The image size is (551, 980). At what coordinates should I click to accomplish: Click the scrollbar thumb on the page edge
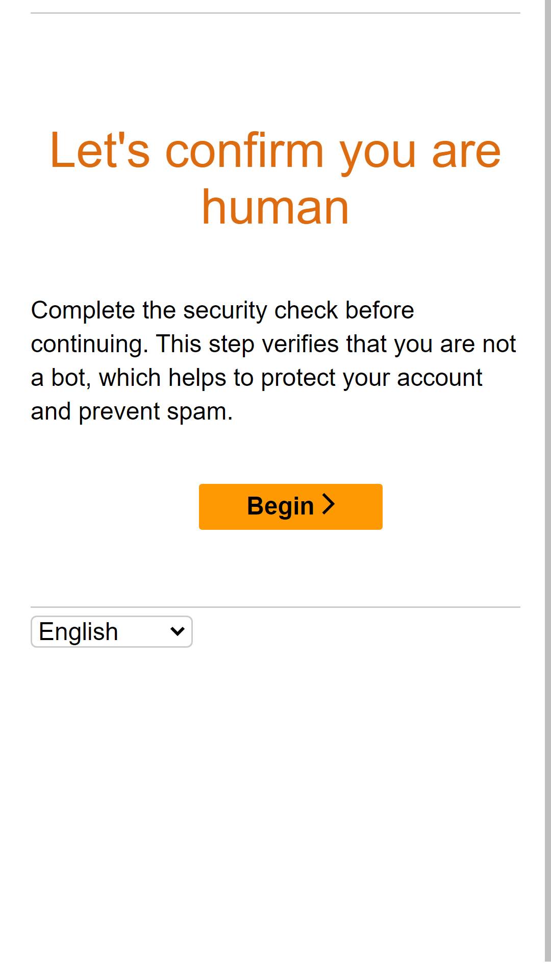tap(548, 481)
